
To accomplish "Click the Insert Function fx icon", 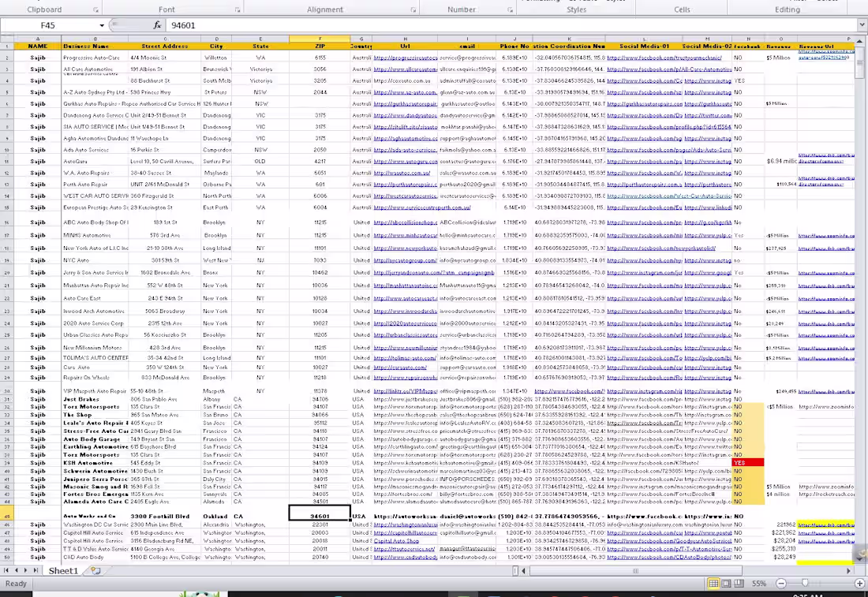I will [157, 25].
